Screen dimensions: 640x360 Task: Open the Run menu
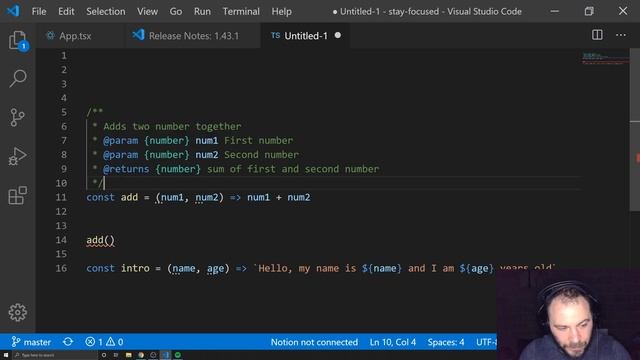[x=202, y=11]
